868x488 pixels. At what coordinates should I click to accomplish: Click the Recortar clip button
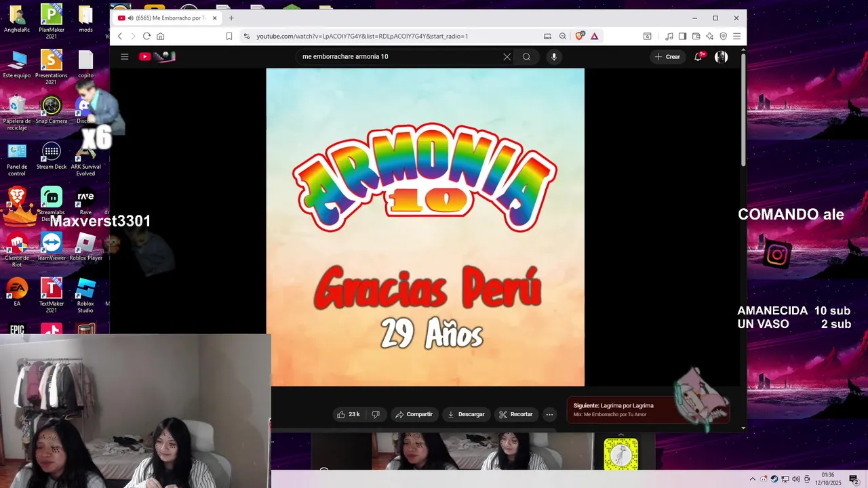515,414
